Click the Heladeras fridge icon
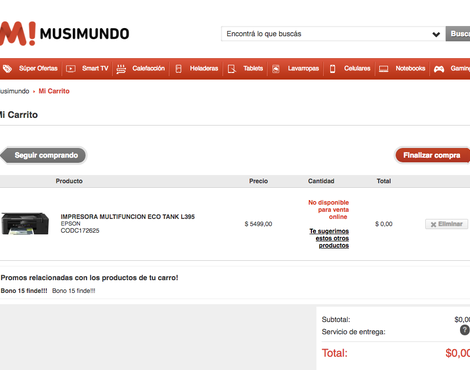The width and height of the screenshot is (470, 370). (178, 69)
